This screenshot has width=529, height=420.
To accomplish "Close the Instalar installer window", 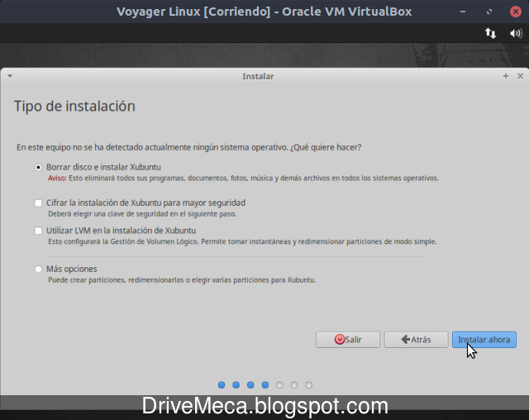I will [520, 76].
